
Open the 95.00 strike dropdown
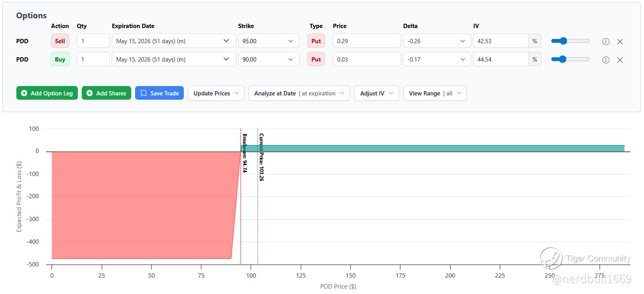click(x=269, y=41)
